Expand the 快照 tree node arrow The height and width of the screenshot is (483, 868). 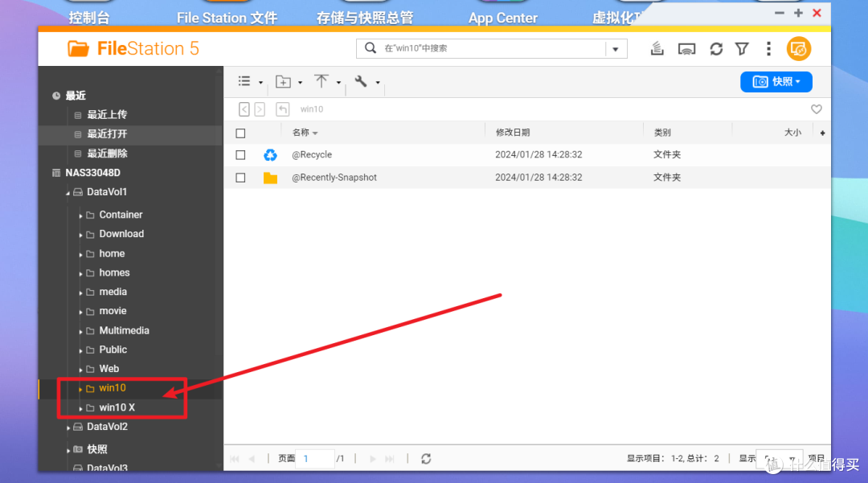point(68,450)
